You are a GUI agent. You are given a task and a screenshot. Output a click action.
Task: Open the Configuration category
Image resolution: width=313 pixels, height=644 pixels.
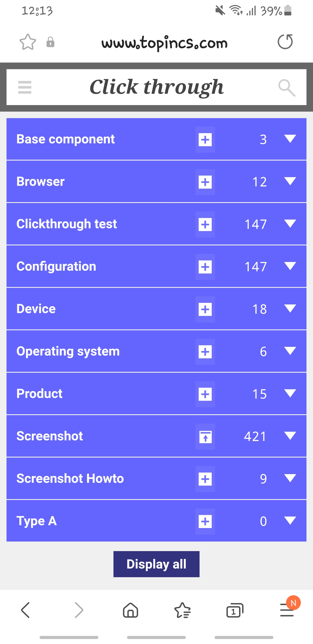pos(56,266)
